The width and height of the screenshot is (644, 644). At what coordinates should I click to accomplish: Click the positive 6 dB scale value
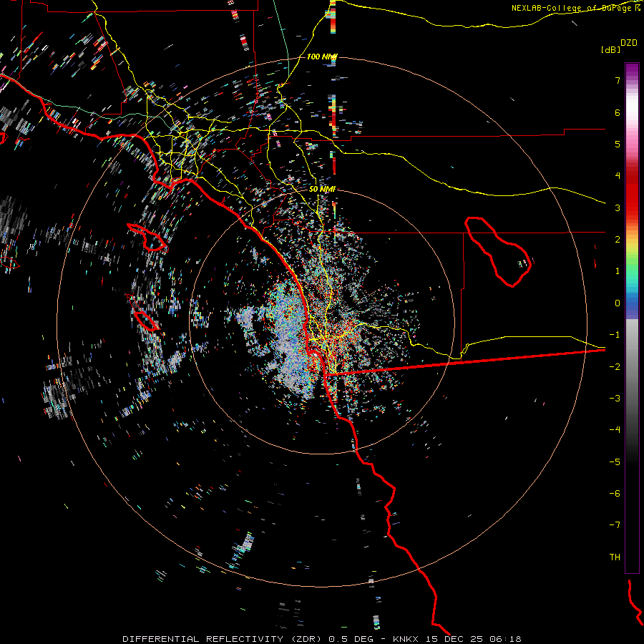coord(618,112)
